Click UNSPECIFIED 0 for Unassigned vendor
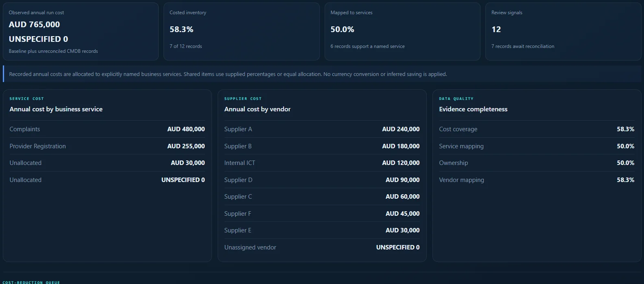The image size is (644, 284). (398, 247)
